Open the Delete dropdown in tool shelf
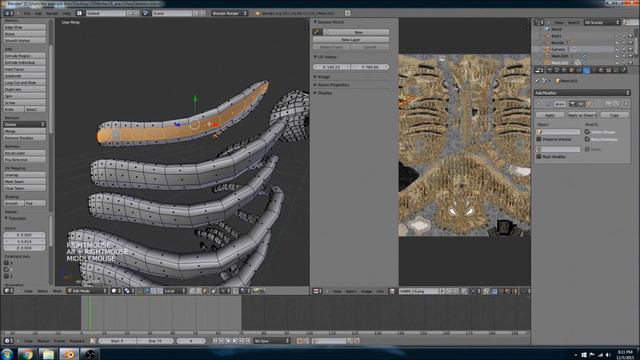This screenshot has height=360, width=640. (24, 124)
